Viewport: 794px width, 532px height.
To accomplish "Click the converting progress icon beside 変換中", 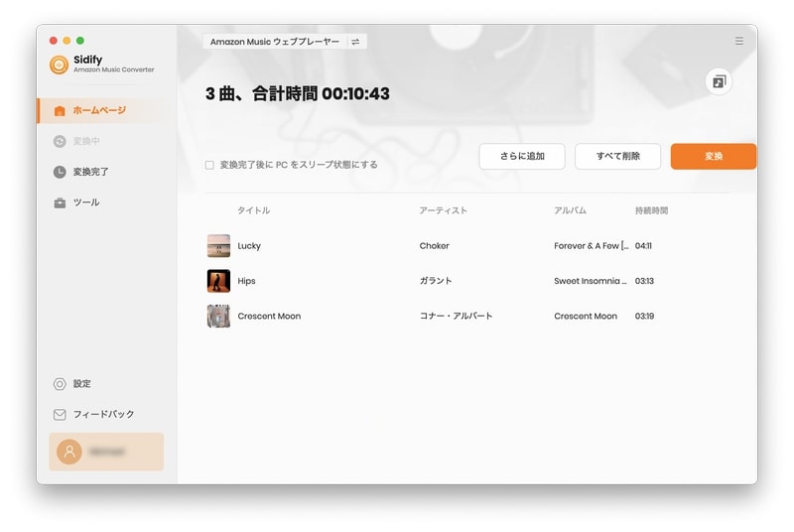I will point(60,141).
